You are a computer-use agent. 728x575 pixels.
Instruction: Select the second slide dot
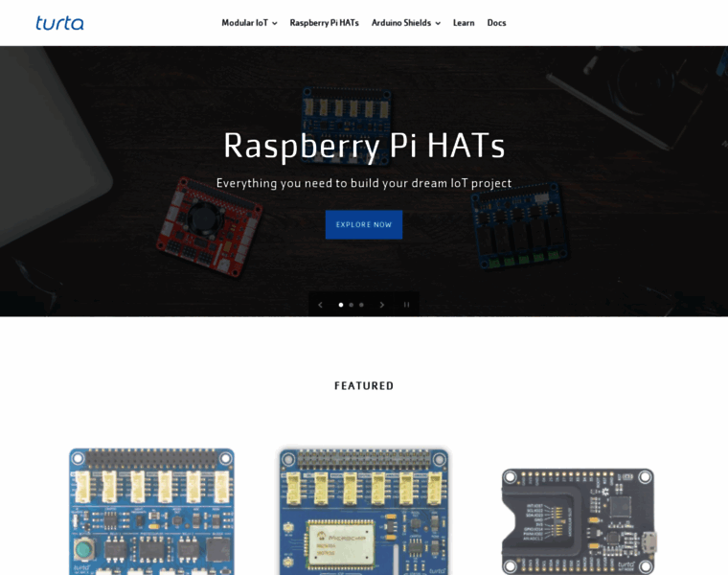351,305
